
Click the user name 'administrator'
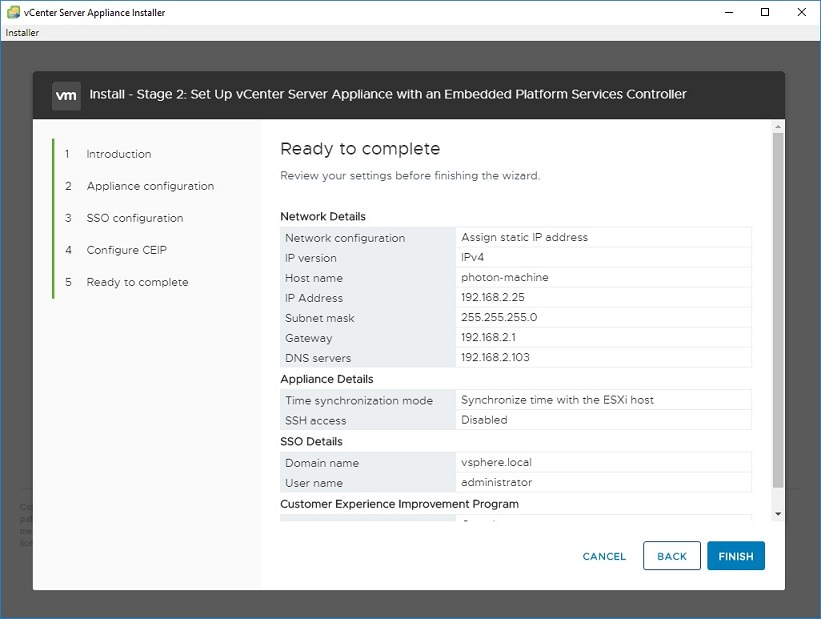[496, 482]
